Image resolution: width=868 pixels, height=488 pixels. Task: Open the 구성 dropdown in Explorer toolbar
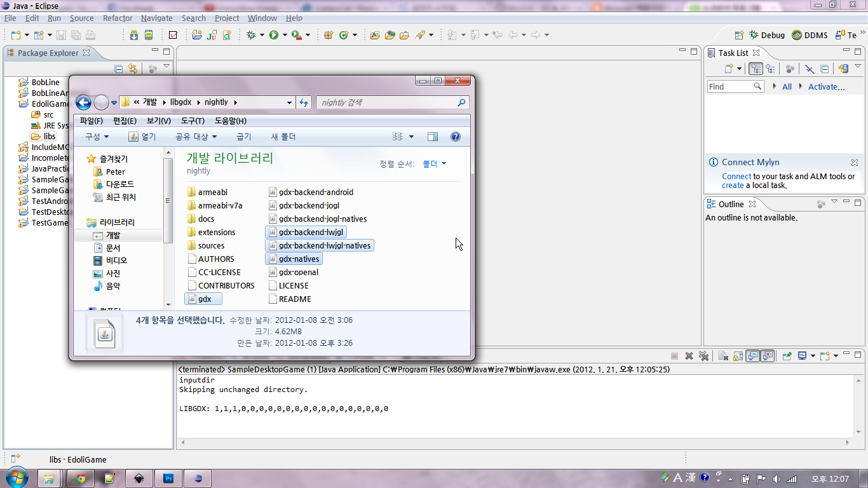point(97,137)
